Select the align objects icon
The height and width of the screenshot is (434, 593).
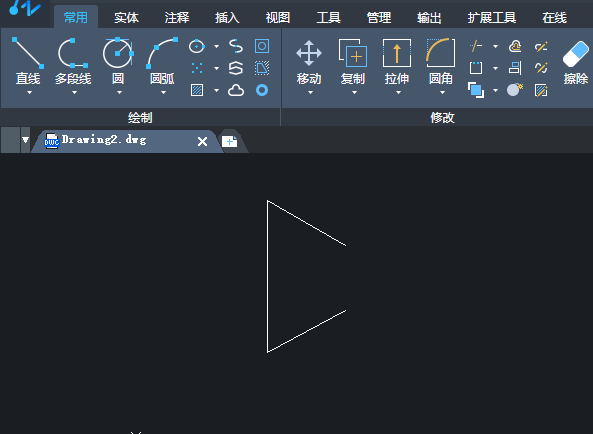pyautogui.click(x=515, y=68)
